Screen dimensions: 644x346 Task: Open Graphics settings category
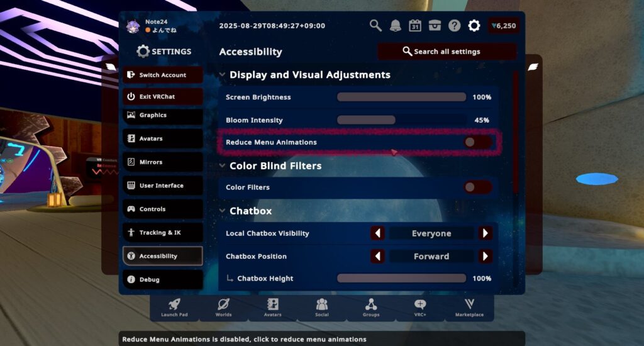(x=163, y=116)
